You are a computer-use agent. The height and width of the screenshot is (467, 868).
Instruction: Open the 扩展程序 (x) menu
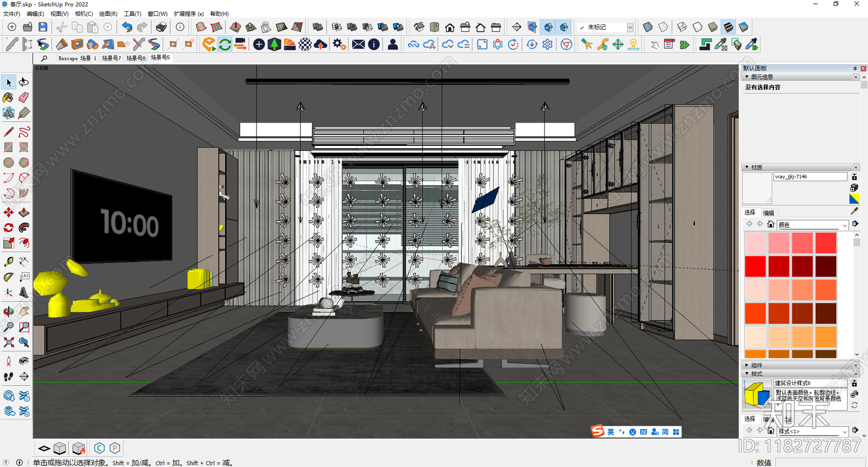coord(188,14)
